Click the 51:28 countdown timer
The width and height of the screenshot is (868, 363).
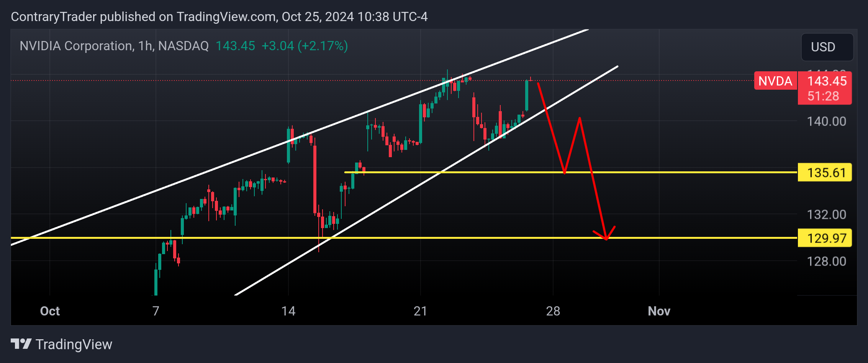coord(823,96)
